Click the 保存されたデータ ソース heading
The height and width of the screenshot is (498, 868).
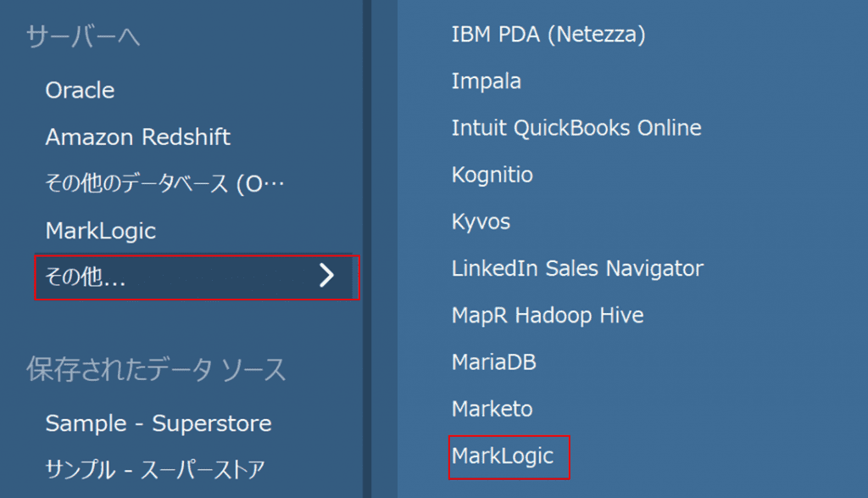click(156, 370)
